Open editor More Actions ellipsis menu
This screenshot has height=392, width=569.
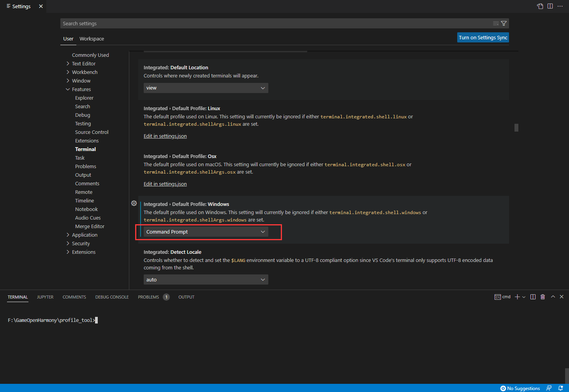tap(560, 6)
